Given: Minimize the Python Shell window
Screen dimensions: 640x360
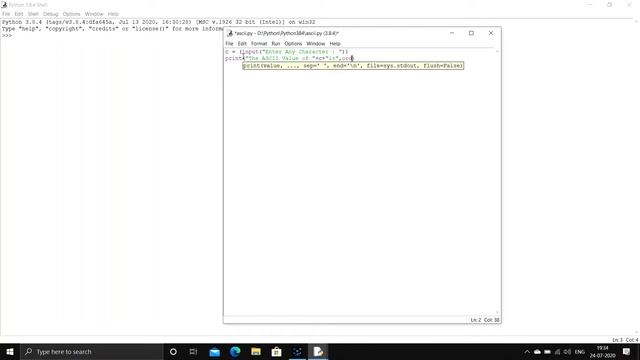Looking at the screenshot, I should tap(590, 4).
